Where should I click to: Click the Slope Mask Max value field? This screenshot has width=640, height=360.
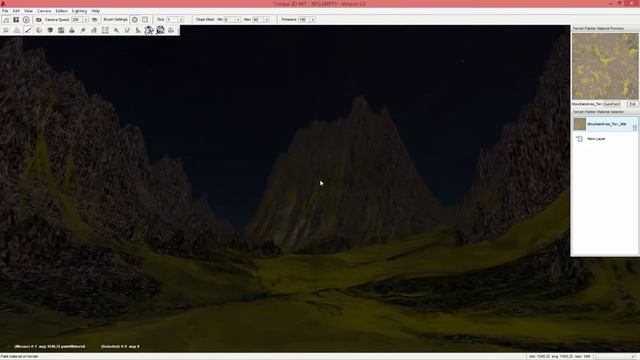coord(258,20)
